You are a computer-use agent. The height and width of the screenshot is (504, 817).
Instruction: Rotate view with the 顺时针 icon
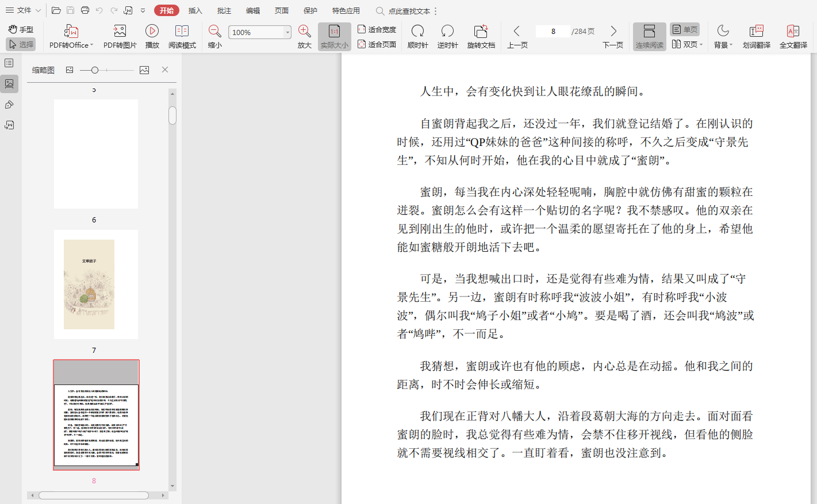point(418,37)
